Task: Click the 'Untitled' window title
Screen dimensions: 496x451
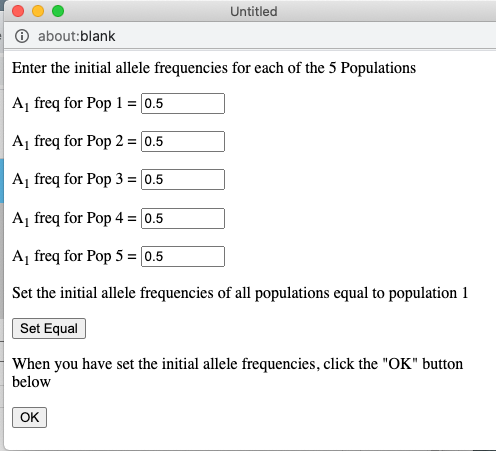Action: 254,12
